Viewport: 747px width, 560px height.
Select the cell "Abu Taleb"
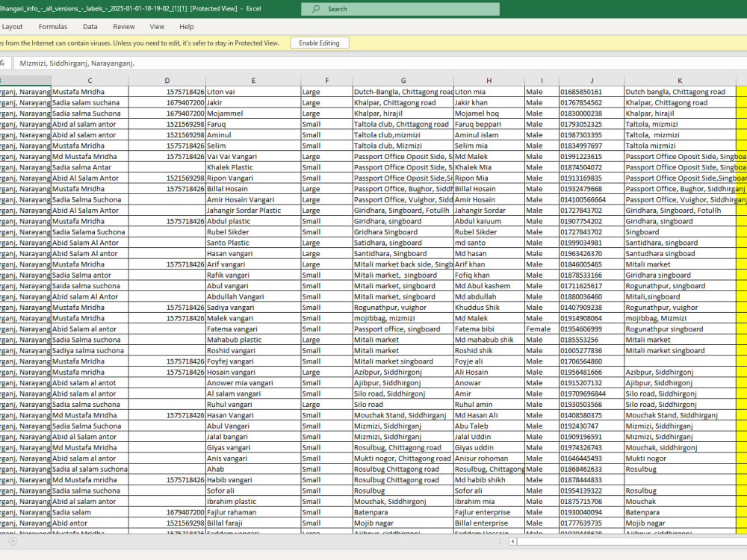coord(489,426)
